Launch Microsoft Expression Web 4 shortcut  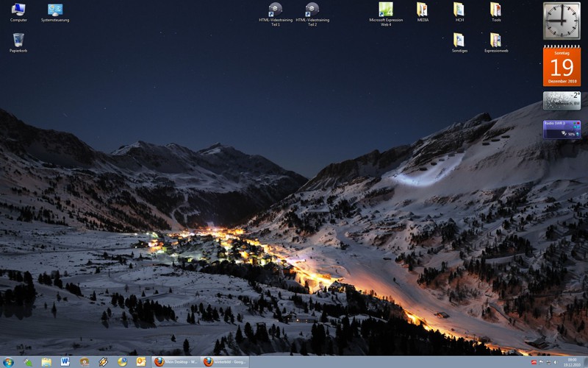(x=386, y=10)
